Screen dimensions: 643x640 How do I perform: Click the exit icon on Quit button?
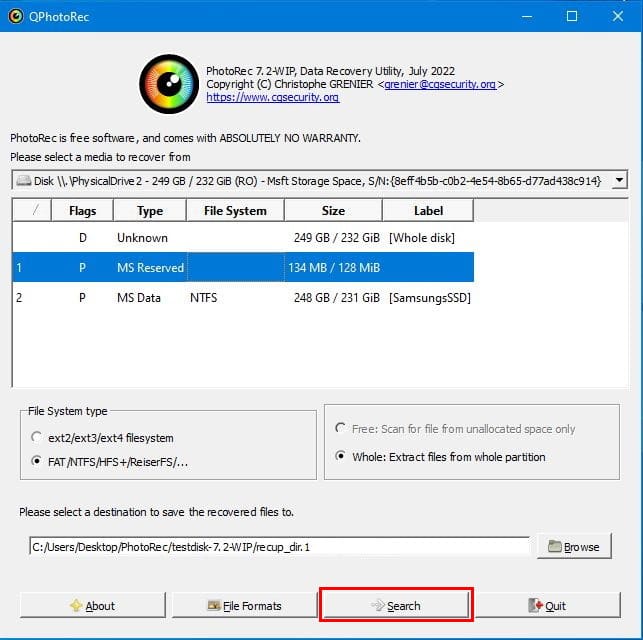pos(536,605)
